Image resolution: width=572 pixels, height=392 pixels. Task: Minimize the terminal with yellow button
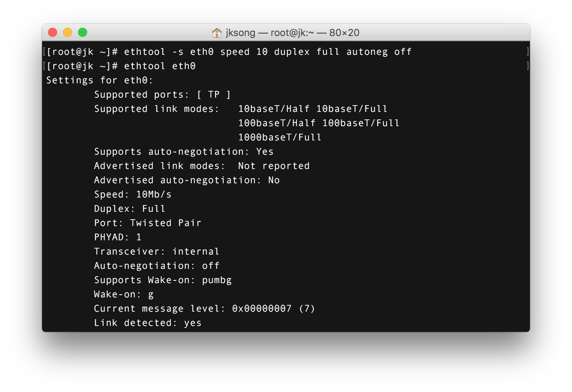[68, 33]
